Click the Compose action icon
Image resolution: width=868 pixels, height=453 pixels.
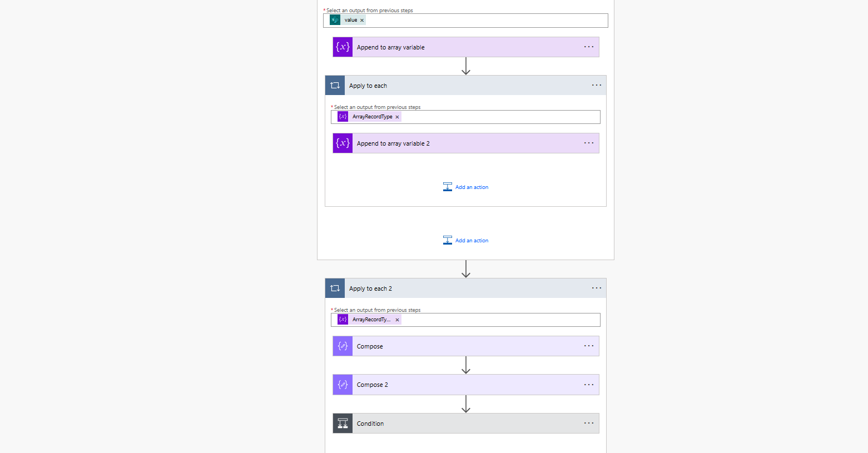[343, 346]
